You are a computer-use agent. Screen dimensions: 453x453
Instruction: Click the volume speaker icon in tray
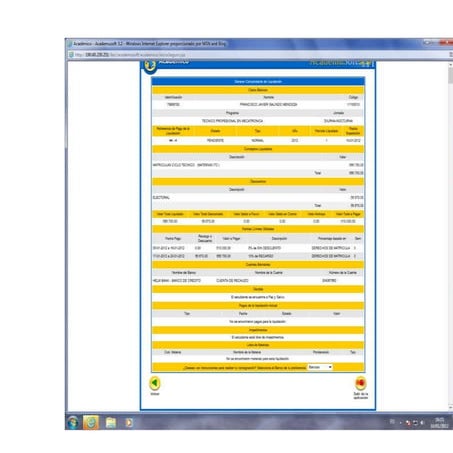(x=422, y=423)
